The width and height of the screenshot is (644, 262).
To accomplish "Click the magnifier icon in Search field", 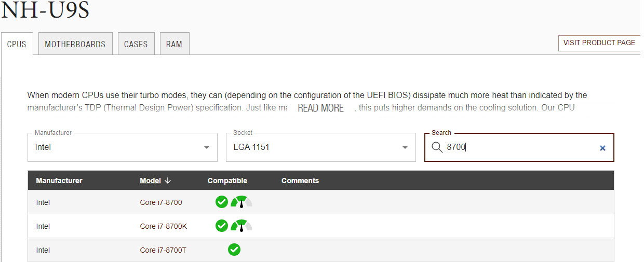I will pyautogui.click(x=437, y=147).
